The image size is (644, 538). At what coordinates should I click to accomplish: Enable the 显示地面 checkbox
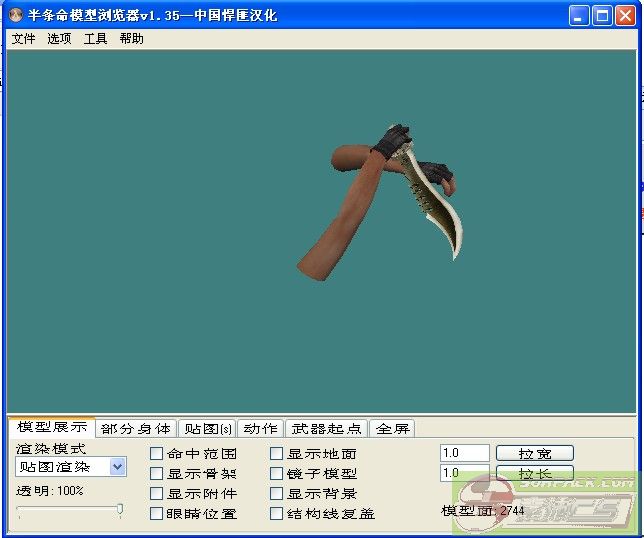[x=276, y=454]
